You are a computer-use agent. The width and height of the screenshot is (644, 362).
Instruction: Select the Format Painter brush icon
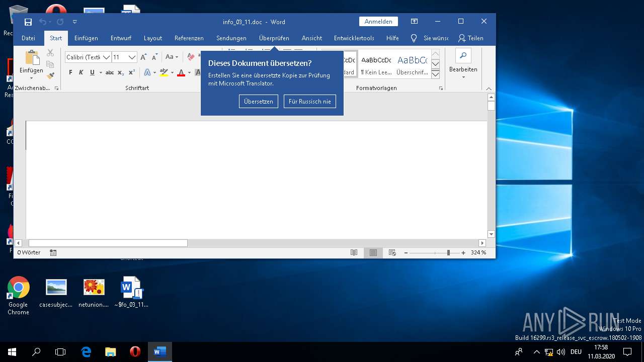50,76
